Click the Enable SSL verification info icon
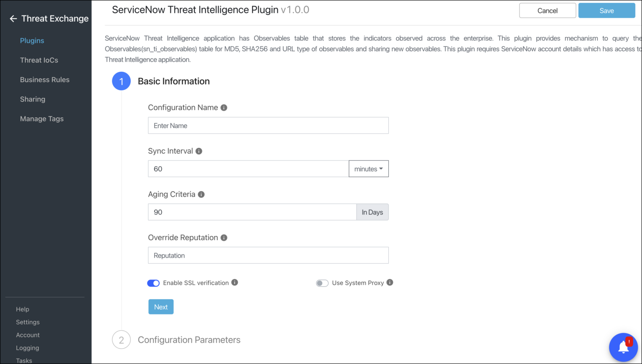The height and width of the screenshot is (364, 642). tap(235, 282)
